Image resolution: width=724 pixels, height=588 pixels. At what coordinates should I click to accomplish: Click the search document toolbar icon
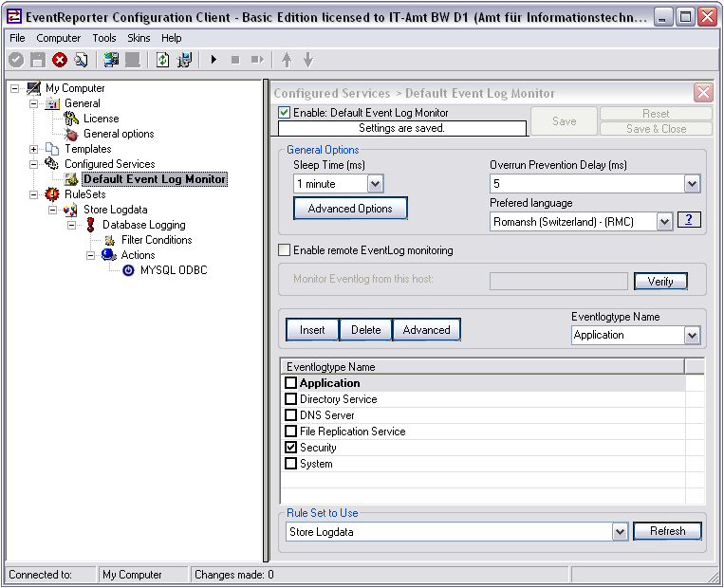click(82, 60)
